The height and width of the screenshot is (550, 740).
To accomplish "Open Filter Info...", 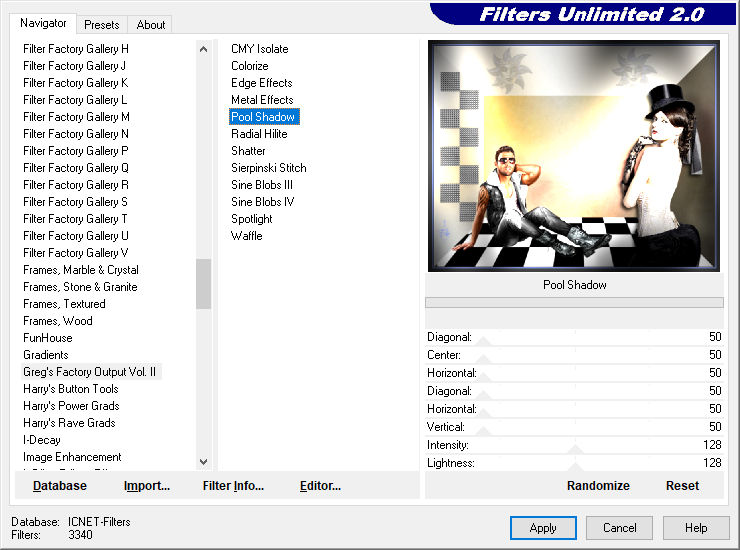I will [233, 485].
